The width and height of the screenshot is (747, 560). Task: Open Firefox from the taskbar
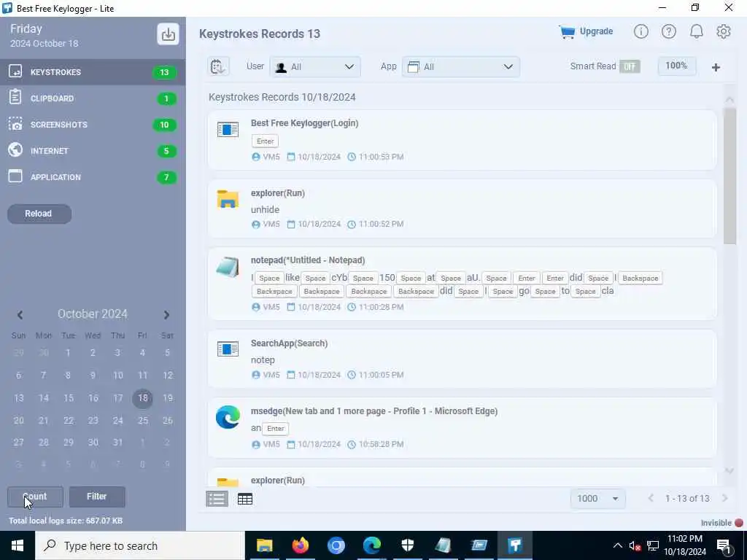(300, 545)
